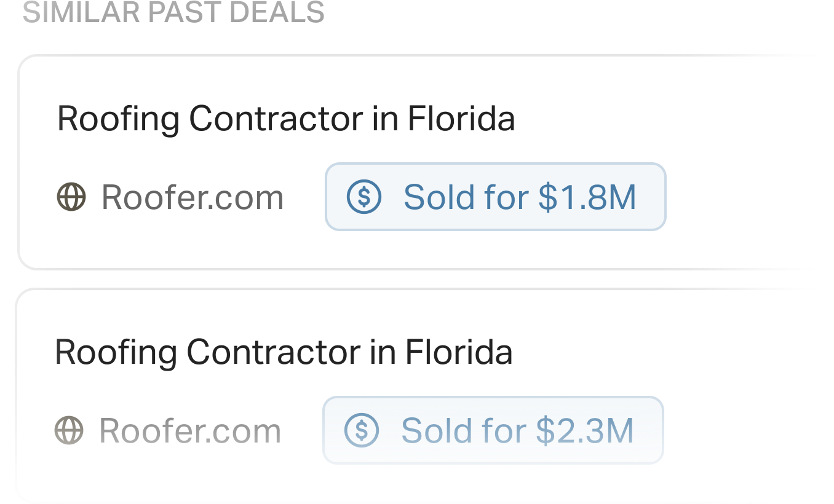The image size is (834, 504).
Task: Open the Roofer.com link in the top card
Action: [x=192, y=198]
